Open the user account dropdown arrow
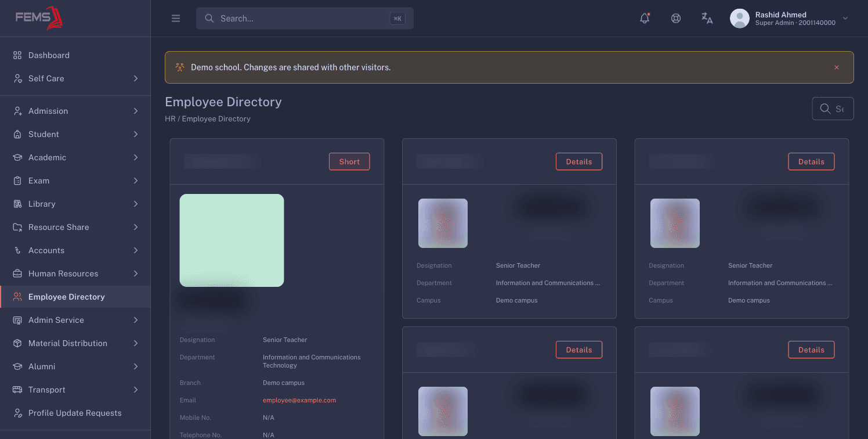868x439 pixels. (x=845, y=19)
